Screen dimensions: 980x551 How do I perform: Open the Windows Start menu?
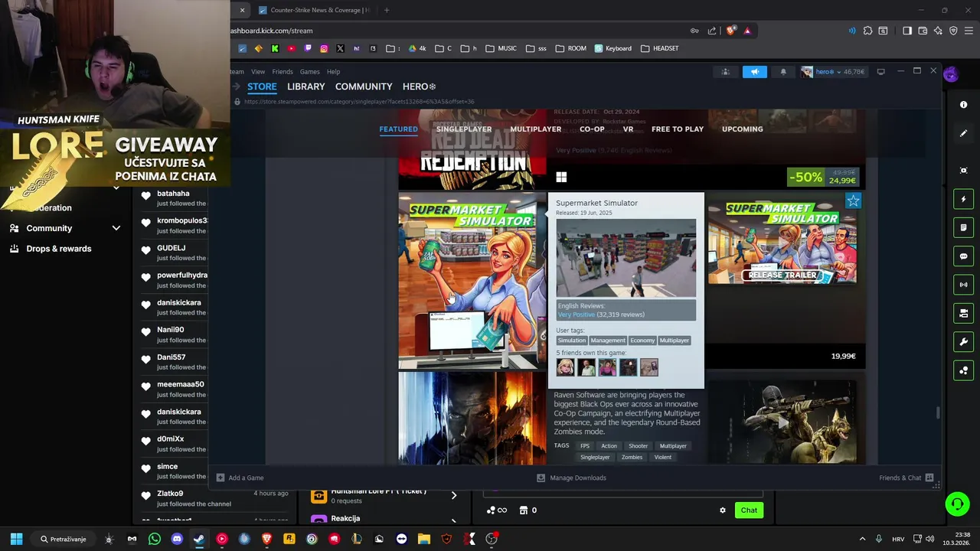pyautogui.click(x=16, y=539)
